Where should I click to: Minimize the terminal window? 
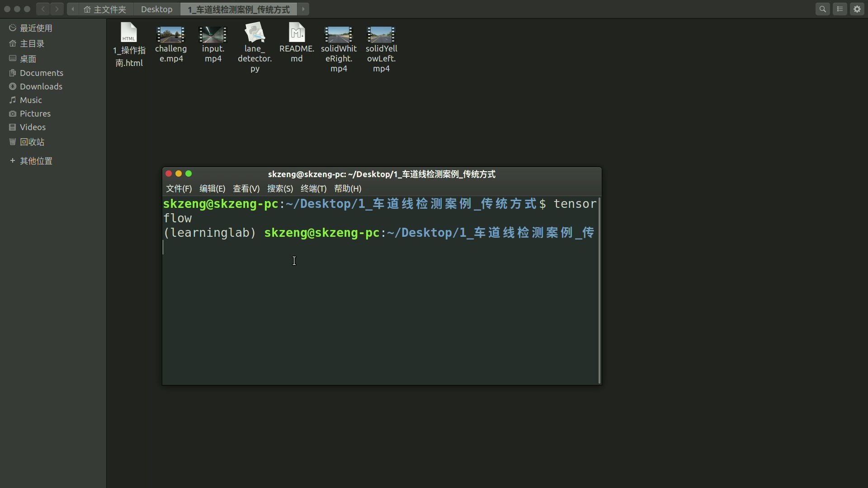click(x=179, y=174)
